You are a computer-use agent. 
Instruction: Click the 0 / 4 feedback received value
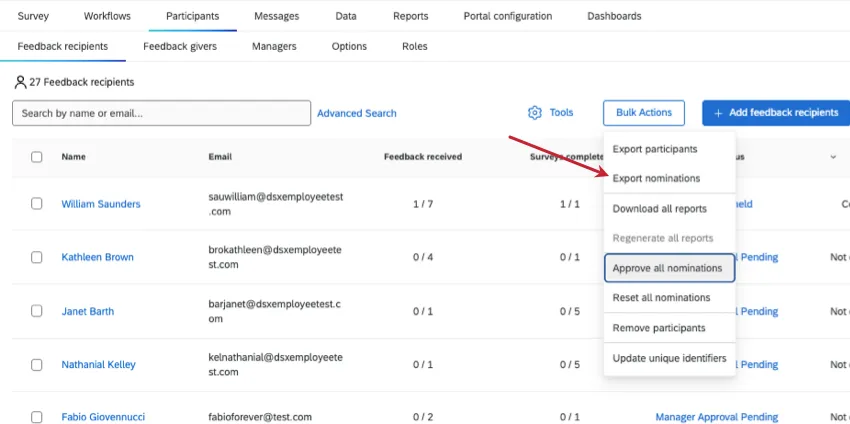click(423, 257)
